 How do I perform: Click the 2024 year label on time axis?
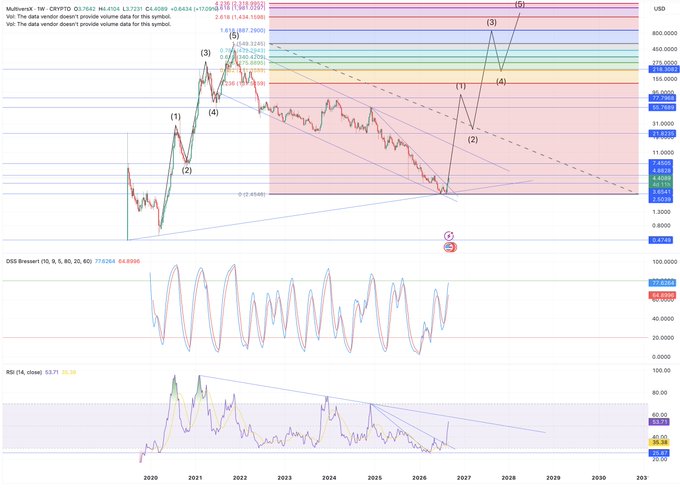tap(329, 478)
